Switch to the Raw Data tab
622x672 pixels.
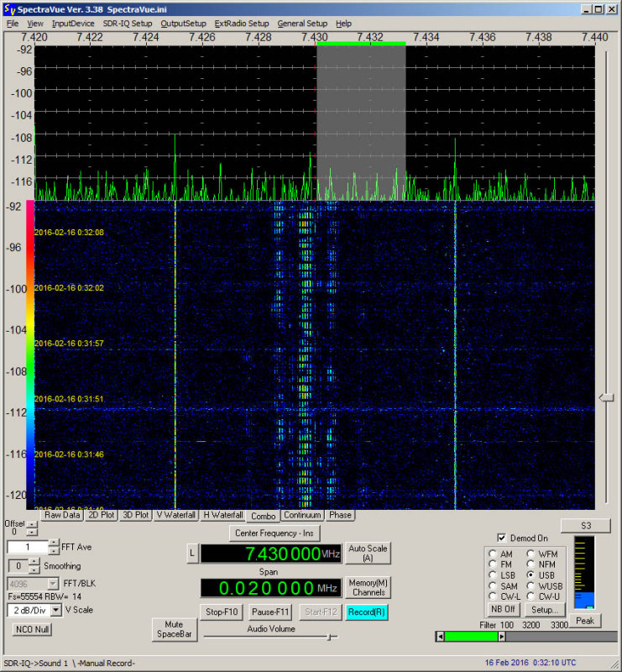click(62, 515)
